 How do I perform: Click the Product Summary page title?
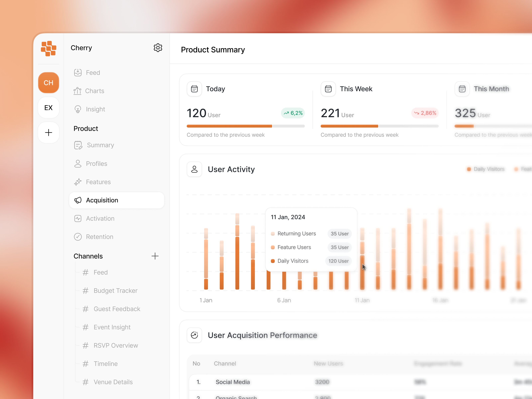[x=213, y=50]
